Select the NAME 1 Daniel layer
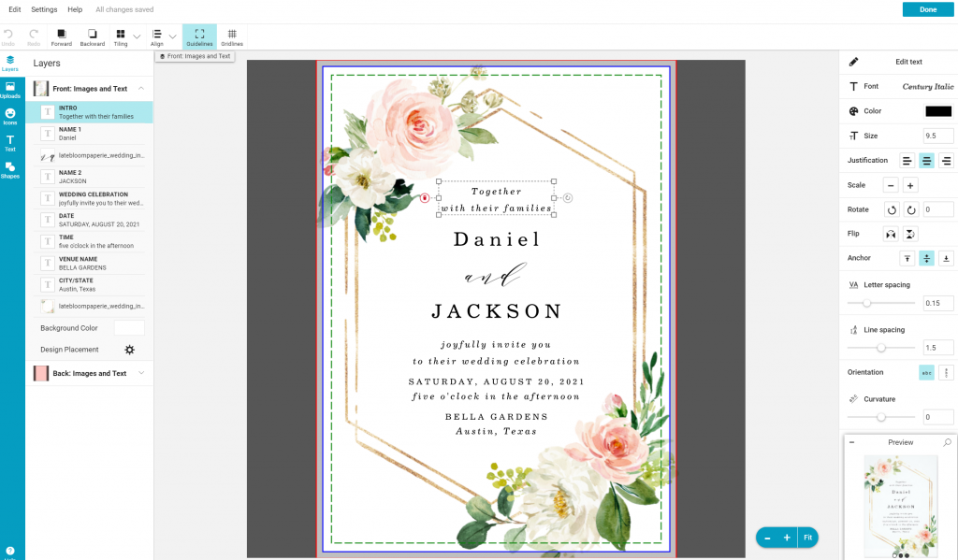 (89, 134)
